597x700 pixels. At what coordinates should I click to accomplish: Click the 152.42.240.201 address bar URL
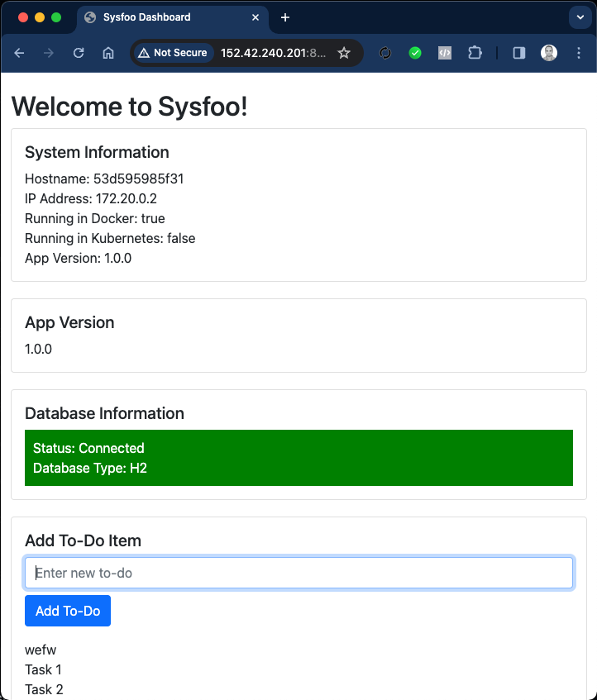tap(273, 53)
